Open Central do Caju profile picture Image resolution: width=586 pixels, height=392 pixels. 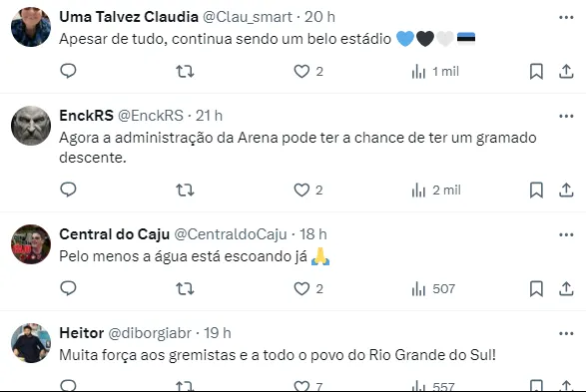(31, 244)
